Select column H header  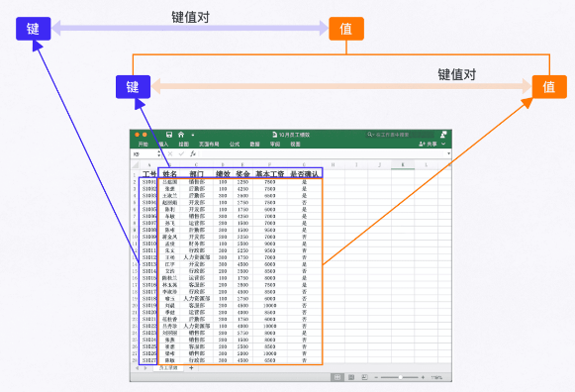point(333,165)
